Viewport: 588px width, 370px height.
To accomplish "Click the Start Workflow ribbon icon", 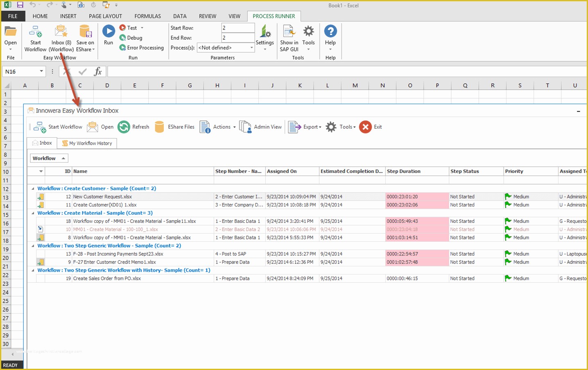I will point(35,32).
